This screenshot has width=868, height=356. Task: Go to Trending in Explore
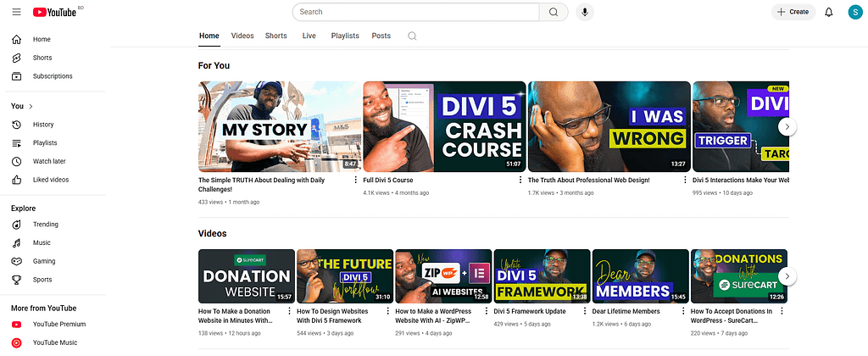point(46,225)
